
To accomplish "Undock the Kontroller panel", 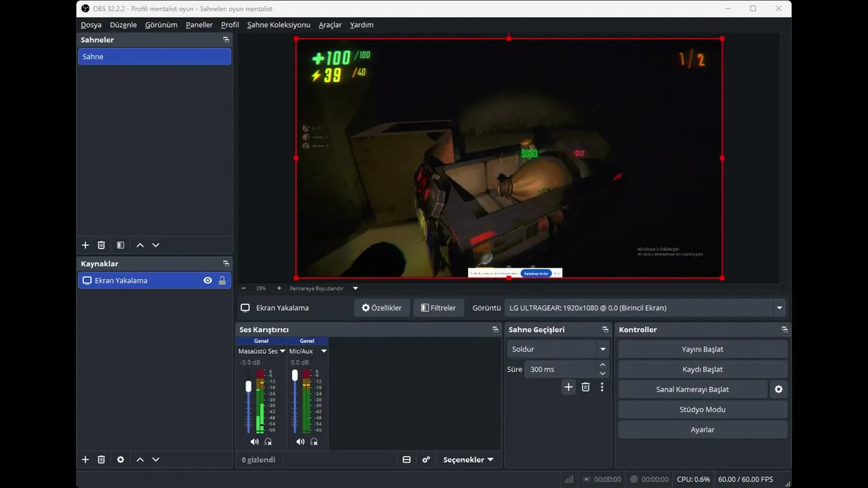I will 785,329.
